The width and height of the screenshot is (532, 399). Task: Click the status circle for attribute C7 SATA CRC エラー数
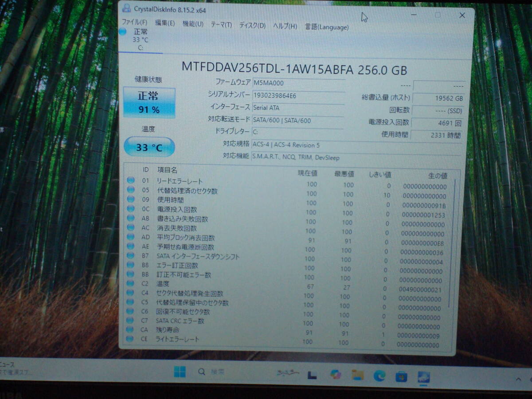(130, 320)
